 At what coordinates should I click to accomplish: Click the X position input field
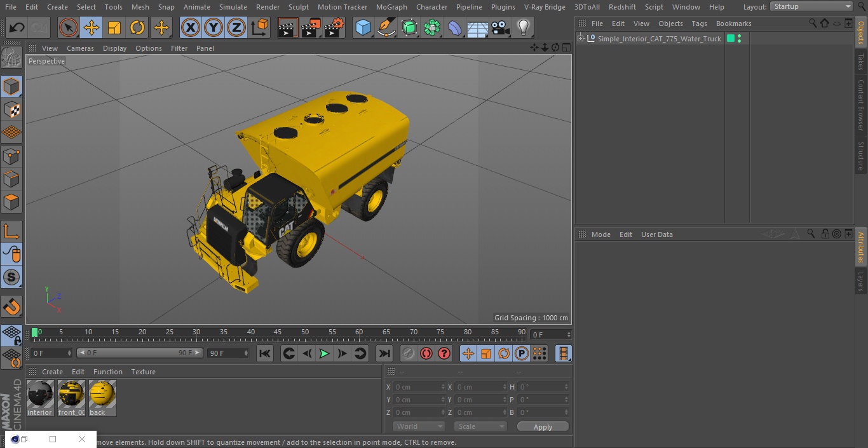pyautogui.click(x=419, y=387)
